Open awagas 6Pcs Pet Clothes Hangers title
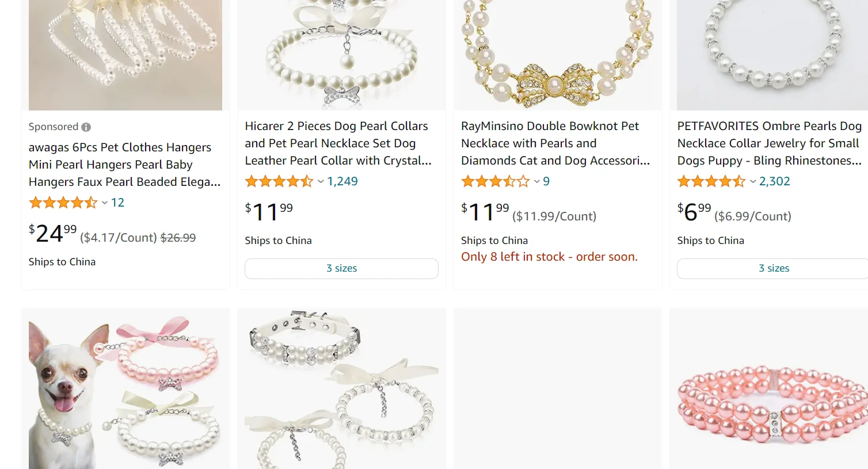 click(124, 165)
